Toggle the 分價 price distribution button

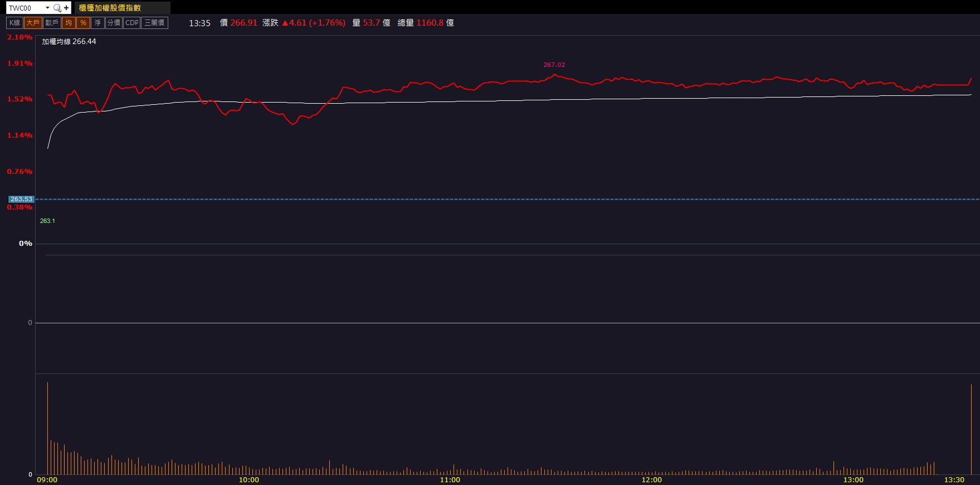coord(114,23)
